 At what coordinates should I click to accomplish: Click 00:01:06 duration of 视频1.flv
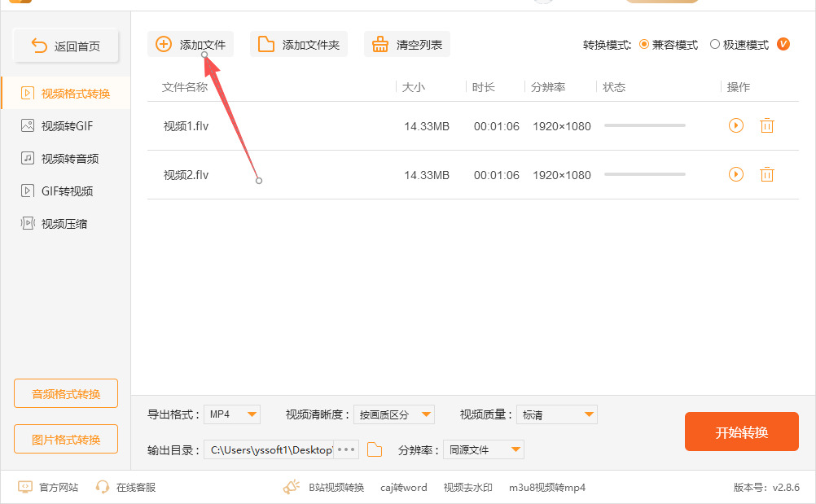click(x=497, y=126)
